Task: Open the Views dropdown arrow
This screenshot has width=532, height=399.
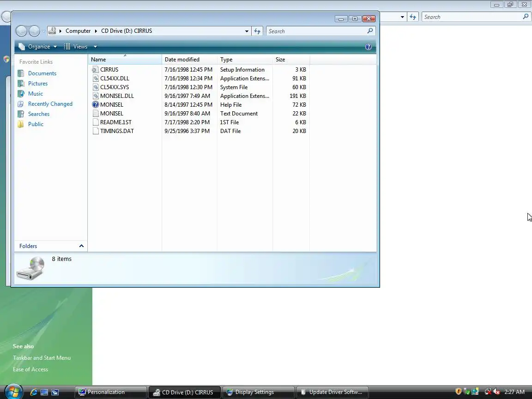Action: pos(95,47)
